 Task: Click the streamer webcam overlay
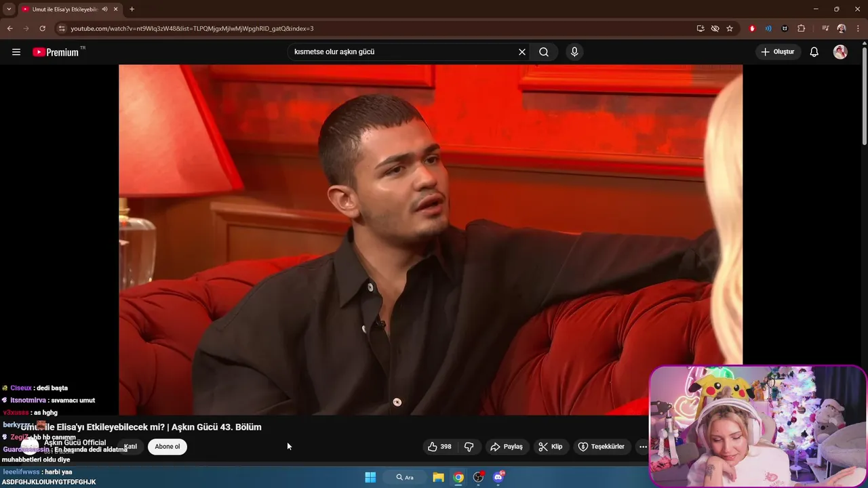tap(758, 426)
